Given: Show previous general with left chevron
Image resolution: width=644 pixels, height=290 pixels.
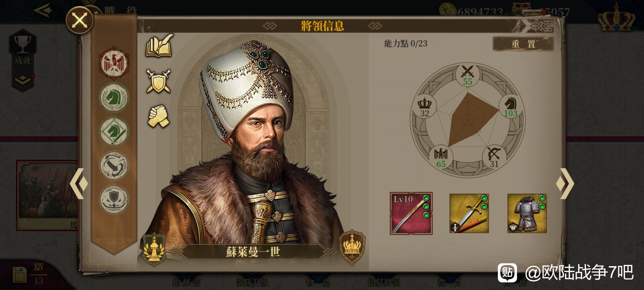Looking at the screenshot, I should [79, 184].
